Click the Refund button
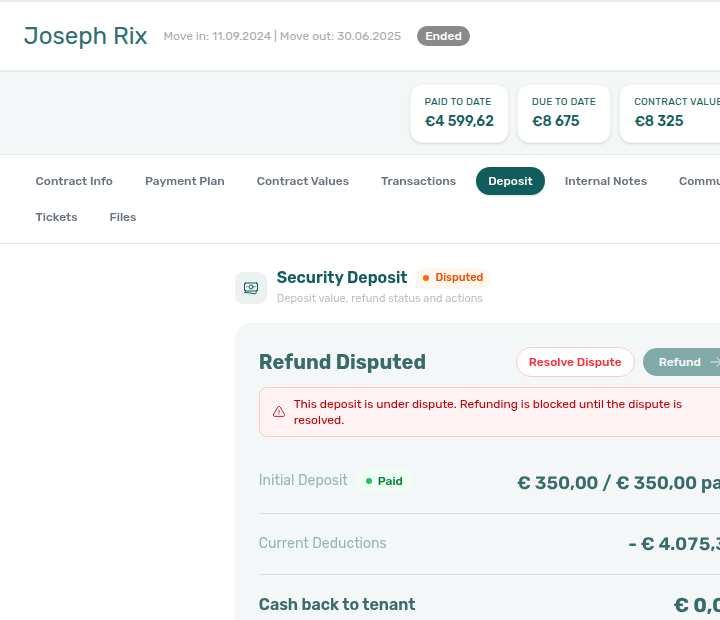The width and height of the screenshot is (720, 620). point(681,362)
